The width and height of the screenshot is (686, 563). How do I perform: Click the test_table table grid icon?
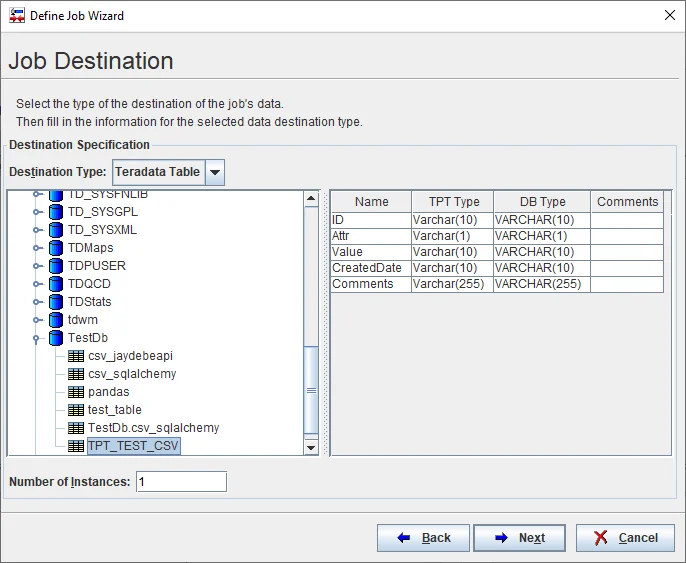(x=76, y=410)
